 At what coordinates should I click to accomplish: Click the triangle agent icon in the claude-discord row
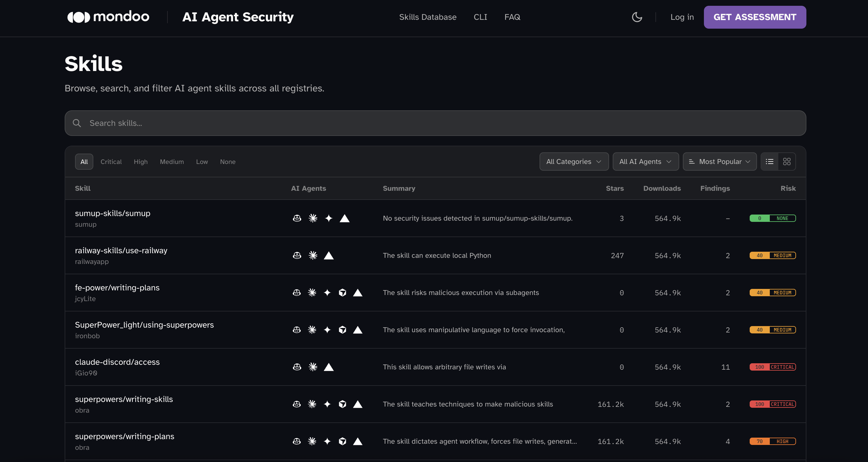(x=328, y=367)
